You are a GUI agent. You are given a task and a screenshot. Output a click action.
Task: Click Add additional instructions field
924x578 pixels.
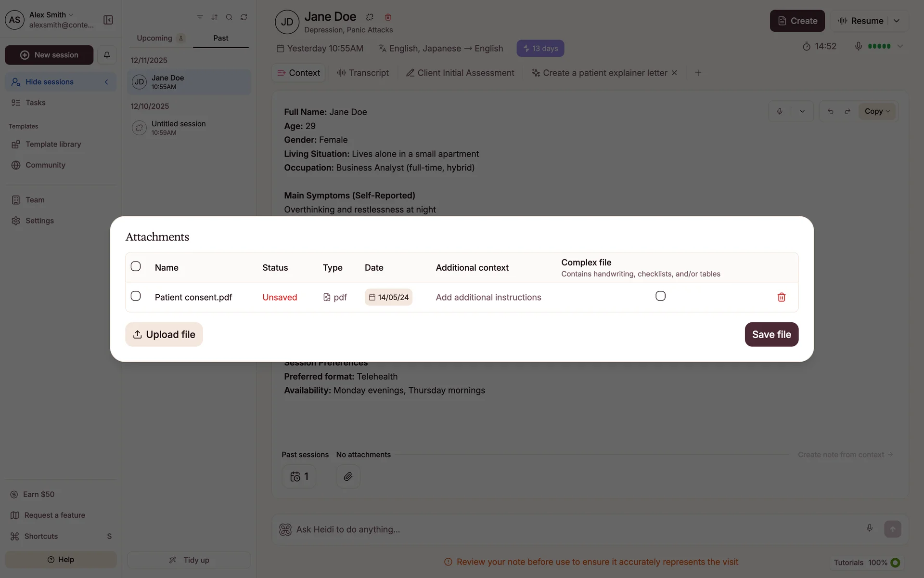pos(488,297)
